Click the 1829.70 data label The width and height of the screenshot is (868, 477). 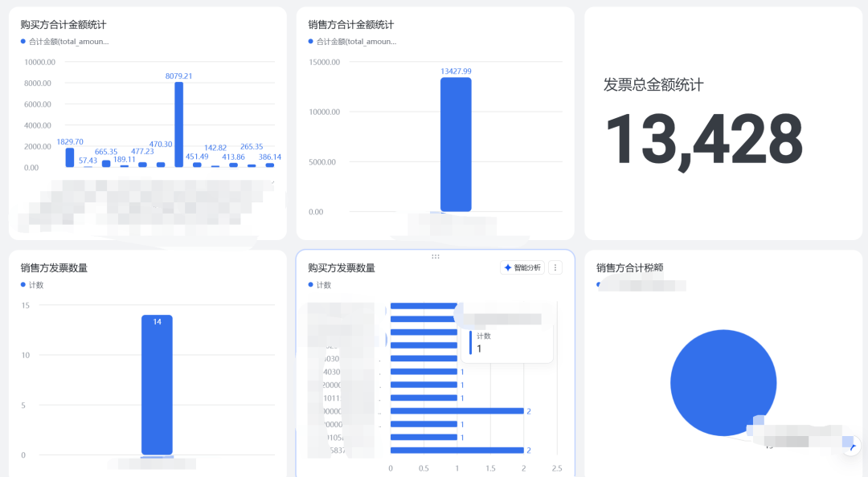70,142
